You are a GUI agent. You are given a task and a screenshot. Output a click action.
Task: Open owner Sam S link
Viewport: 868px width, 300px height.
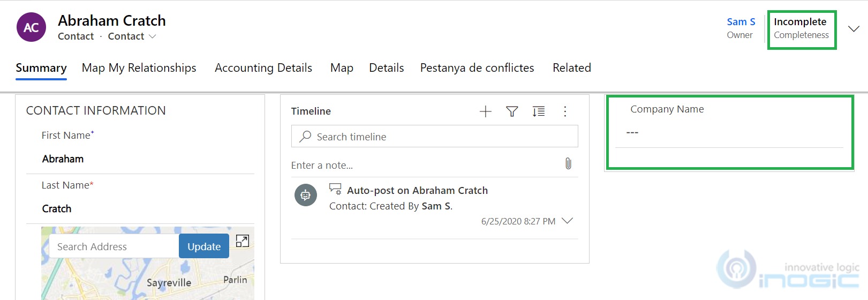pos(741,22)
